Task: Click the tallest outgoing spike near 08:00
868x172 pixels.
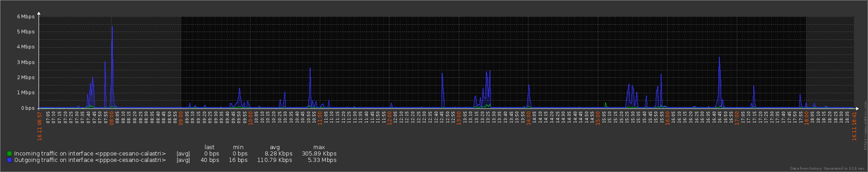Action: pyautogui.click(x=112, y=27)
